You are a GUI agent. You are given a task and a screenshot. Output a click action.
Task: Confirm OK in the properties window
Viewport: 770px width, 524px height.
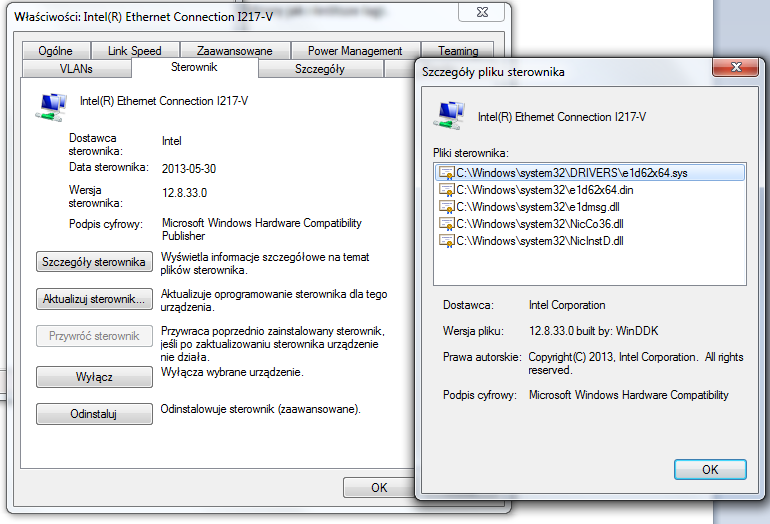(x=379, y=488)
